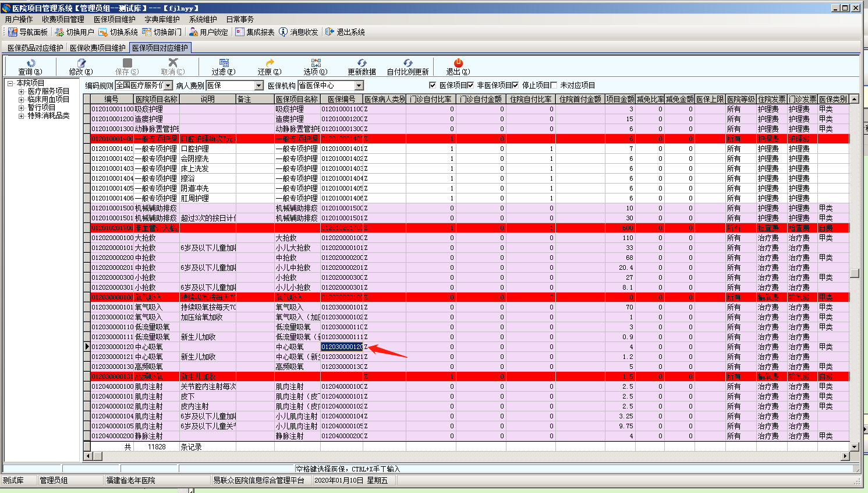Open the 系统维护 menu
The image size is (868, 493).
(203, 19)
